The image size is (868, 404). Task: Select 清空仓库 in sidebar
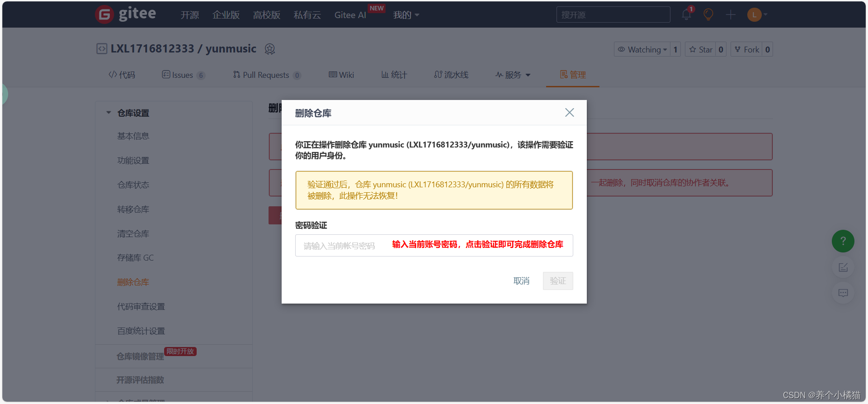[x=133, y=233]
